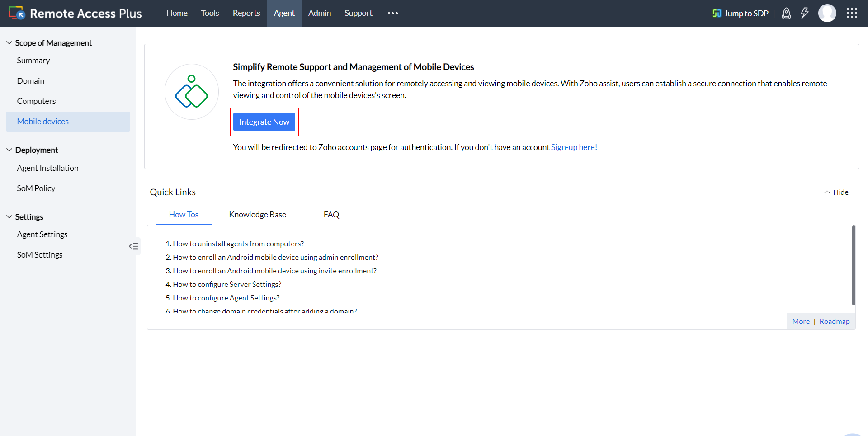This screenshot has height=436, width=868.
Task: Follow the Sign-up here link
Action: tap(574, 147)
